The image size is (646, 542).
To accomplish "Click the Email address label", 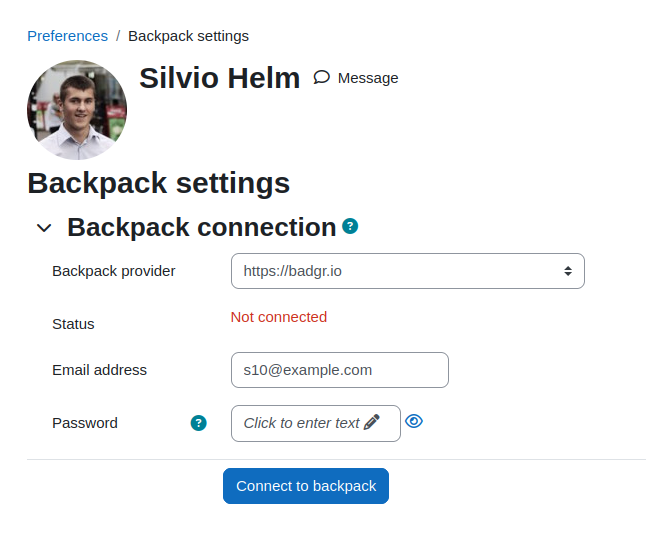I will tap(99, 370).
